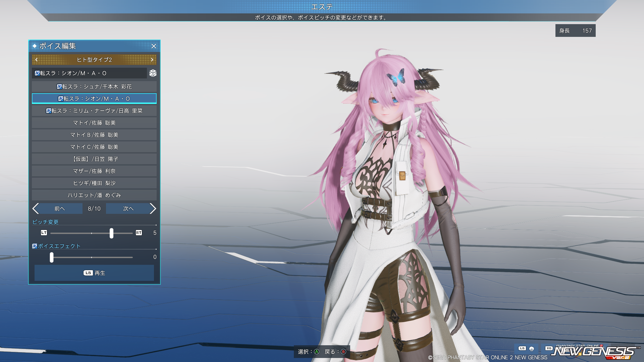Go to previous page with 前へ button
Screen dimensions: 644x362
click(x=60, y=208)
